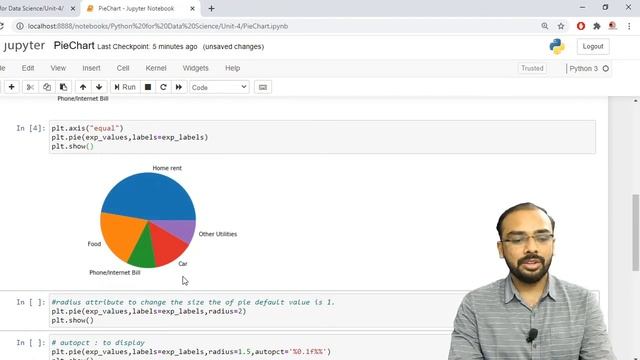Image resolution: width=640 pixels, height=360 pixels.
Task: Insert a new cell with plus icon
Action: (11, 87)
